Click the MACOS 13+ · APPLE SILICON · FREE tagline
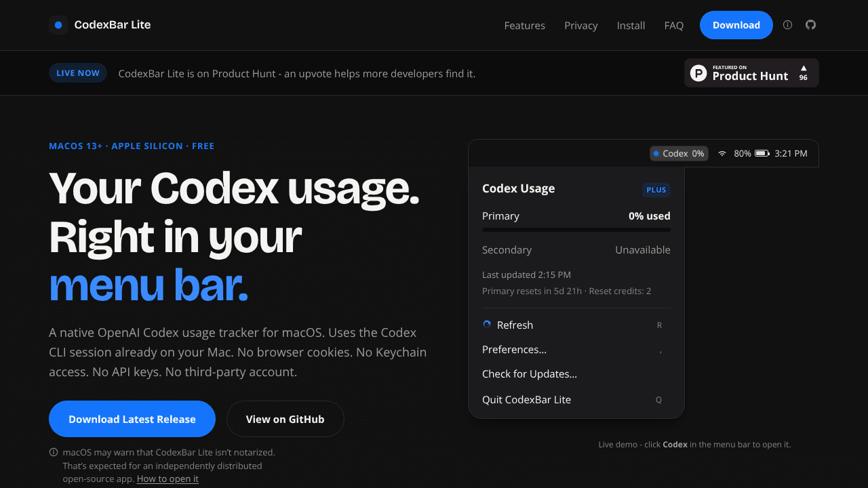This screenshot has height=488, width=868. tap(132, 146)
